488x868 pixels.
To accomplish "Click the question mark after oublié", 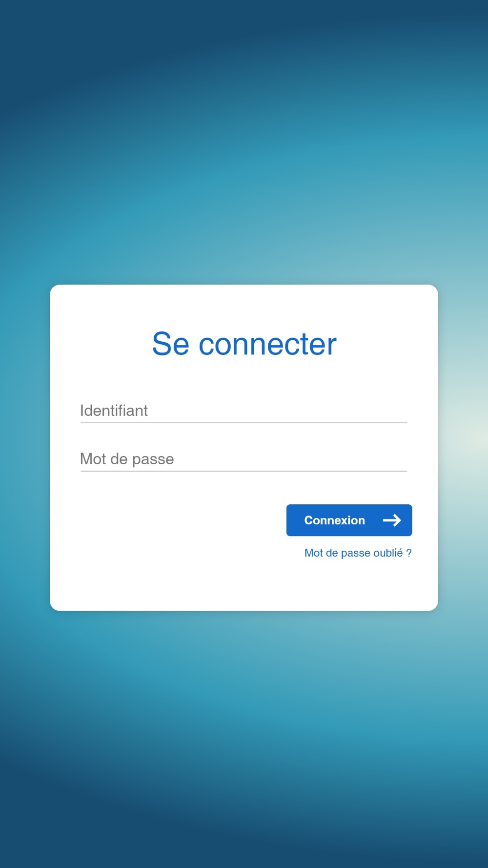I will point(409,553).
